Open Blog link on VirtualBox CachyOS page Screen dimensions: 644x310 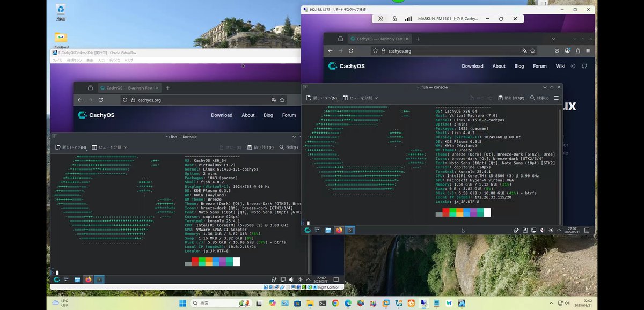[x=268, y=115]
